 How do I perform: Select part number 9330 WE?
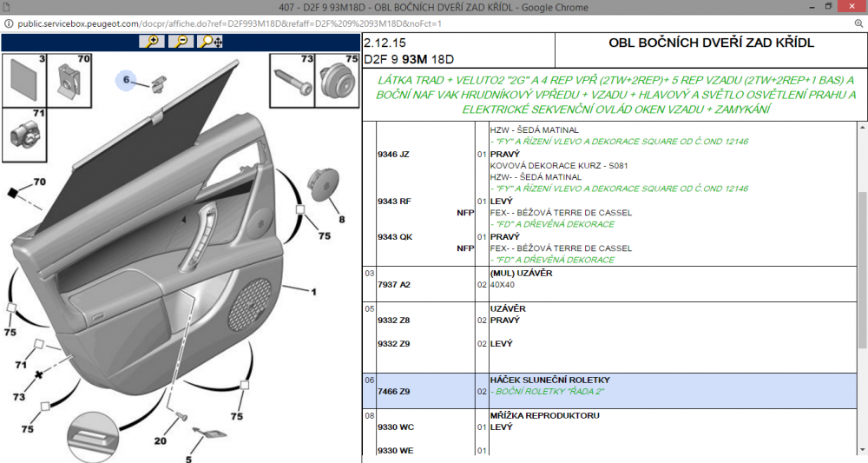coord(395,450)
